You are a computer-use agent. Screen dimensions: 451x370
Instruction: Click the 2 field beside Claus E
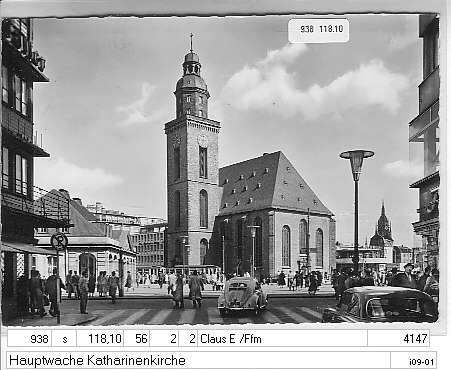pos(188,339)
